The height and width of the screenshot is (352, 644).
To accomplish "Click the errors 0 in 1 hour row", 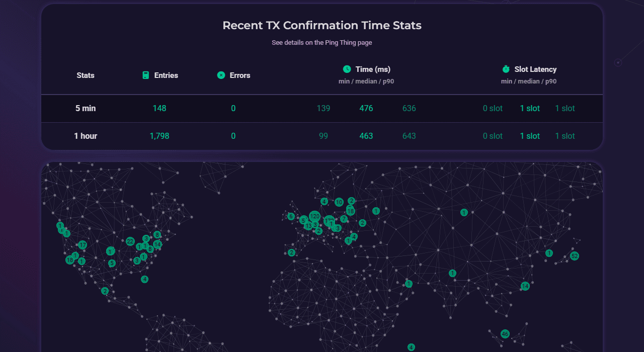I will tap(233, 136).
